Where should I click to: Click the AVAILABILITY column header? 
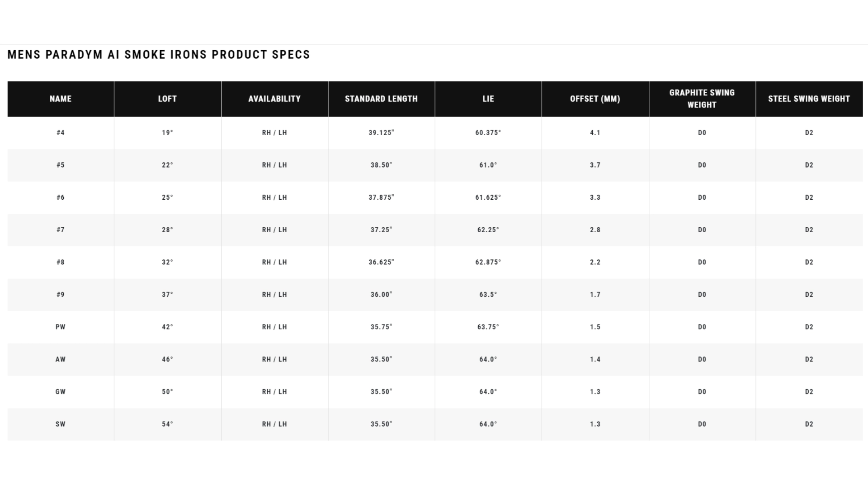(274, 99)
